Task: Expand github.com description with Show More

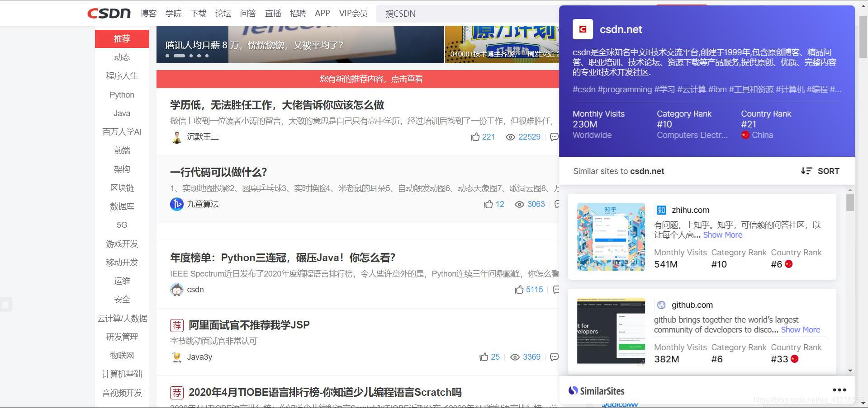Action: pos(800,330)
